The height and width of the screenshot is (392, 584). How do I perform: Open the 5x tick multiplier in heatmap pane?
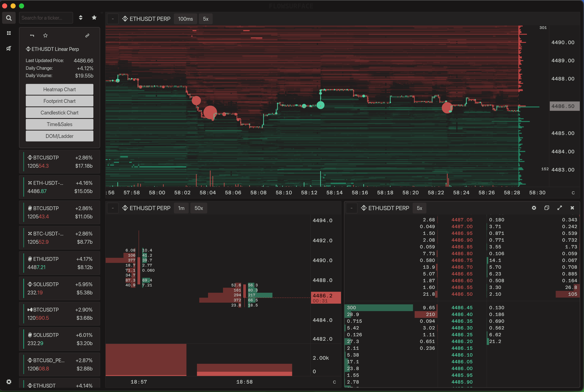click(206, 19)
